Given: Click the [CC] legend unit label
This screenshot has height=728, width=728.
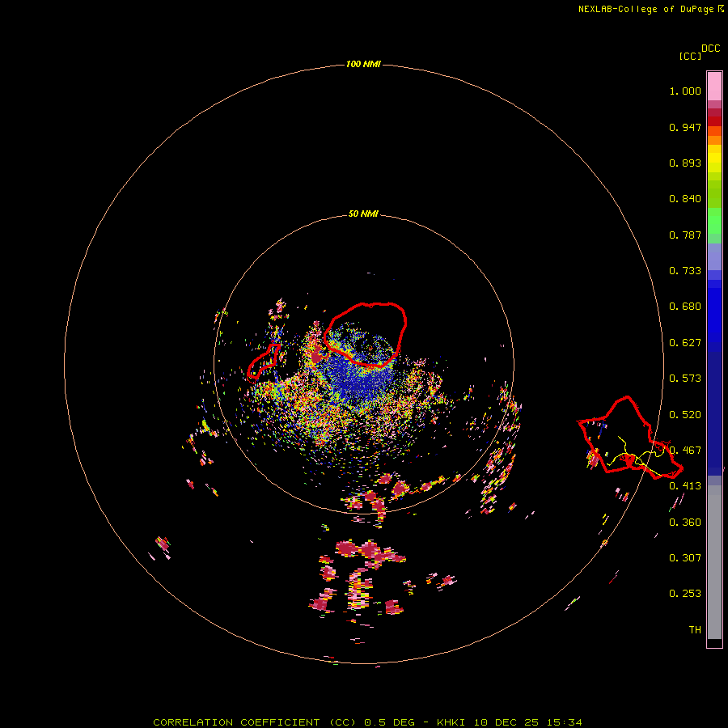Looking at the screenshot, I should click(x=690, y=56).
